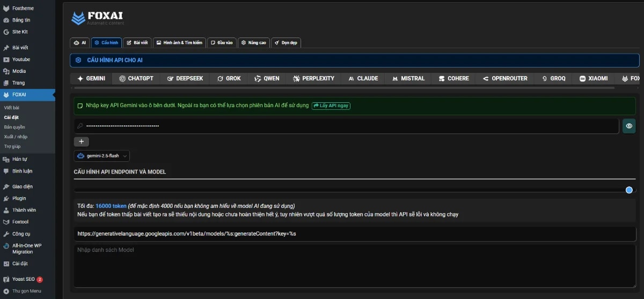Select the CHATGPT provider tab
644x299 pixels.
click(136, 78)
